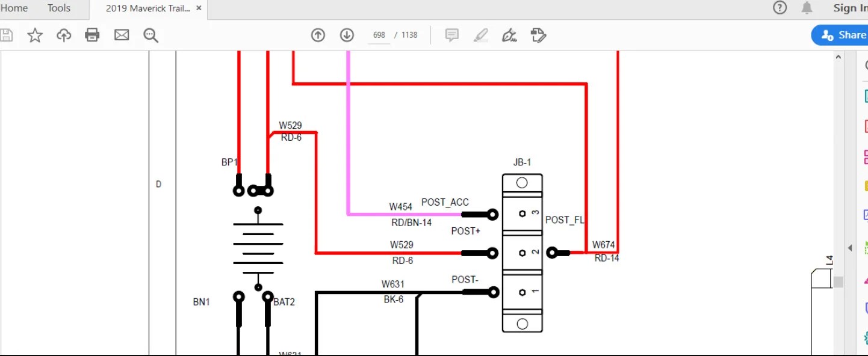Click the Sign In link
The image size is (868, 356).
(850, 8)
